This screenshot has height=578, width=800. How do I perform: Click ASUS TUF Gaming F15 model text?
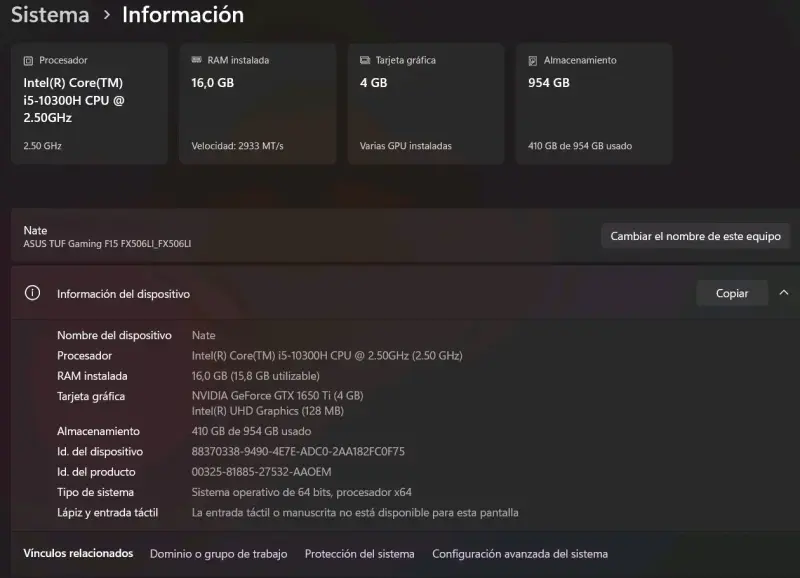107,244
